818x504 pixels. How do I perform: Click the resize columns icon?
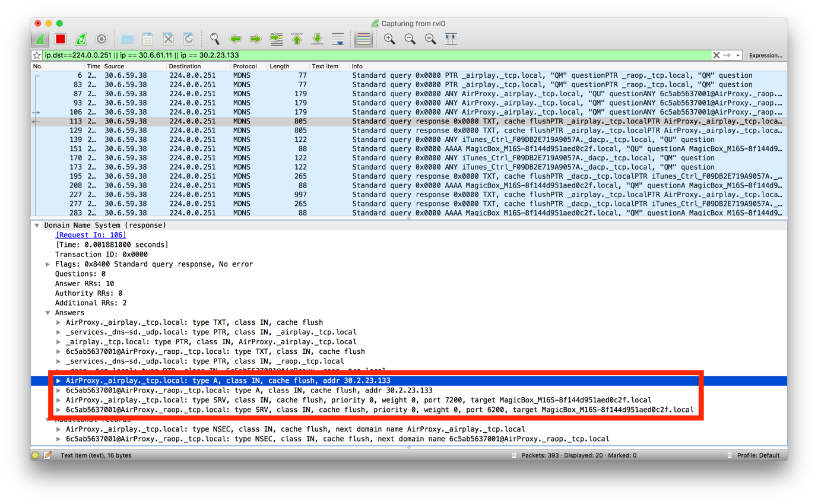tap(451, 39)
